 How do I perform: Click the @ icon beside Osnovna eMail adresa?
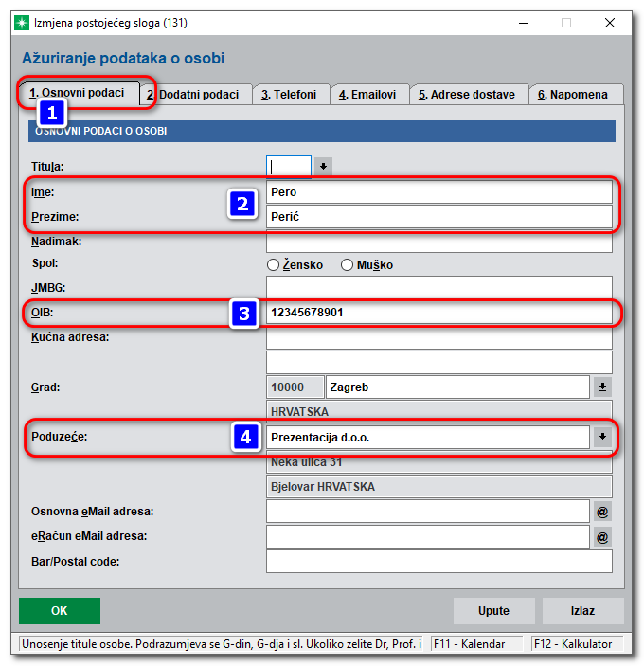click(601, 512)
